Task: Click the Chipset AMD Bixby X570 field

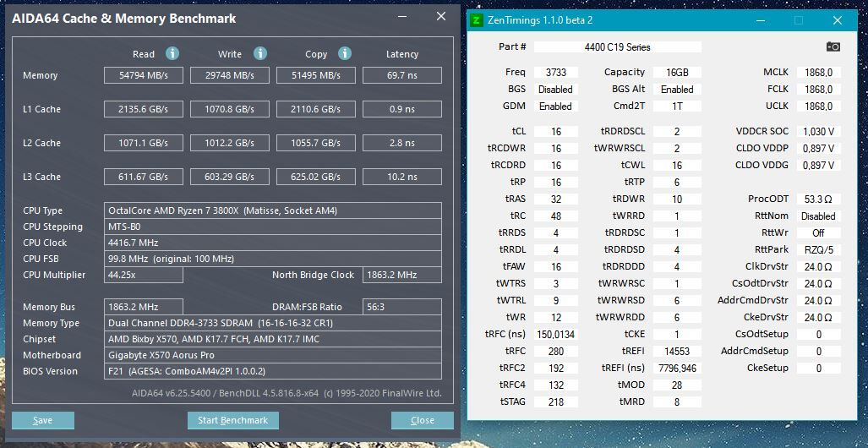Action: (x=273, y=339)
